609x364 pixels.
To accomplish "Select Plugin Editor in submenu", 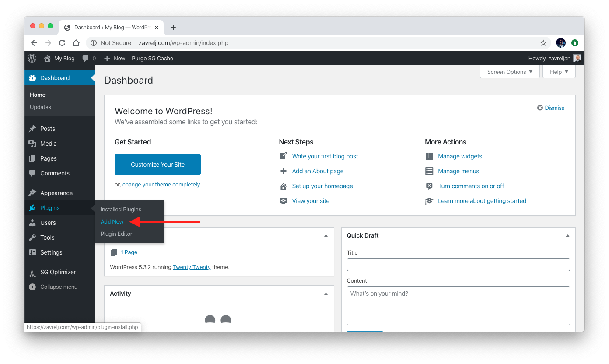I will 116,234.
